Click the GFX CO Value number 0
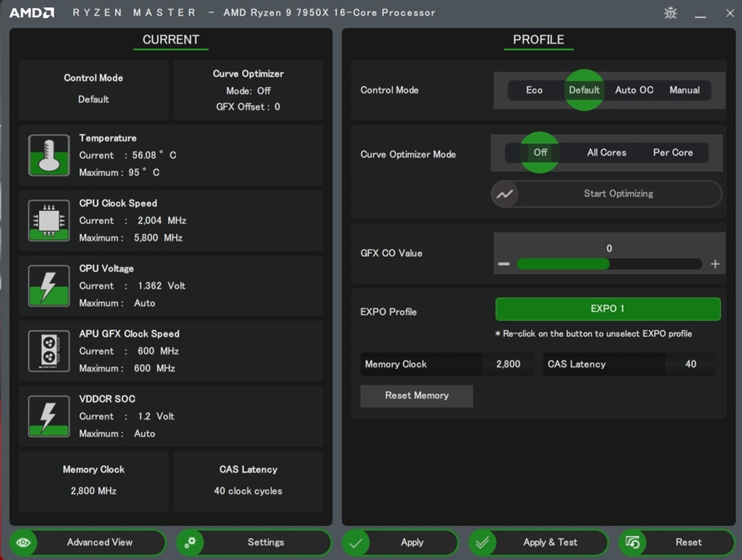 [x=609, y=248]
